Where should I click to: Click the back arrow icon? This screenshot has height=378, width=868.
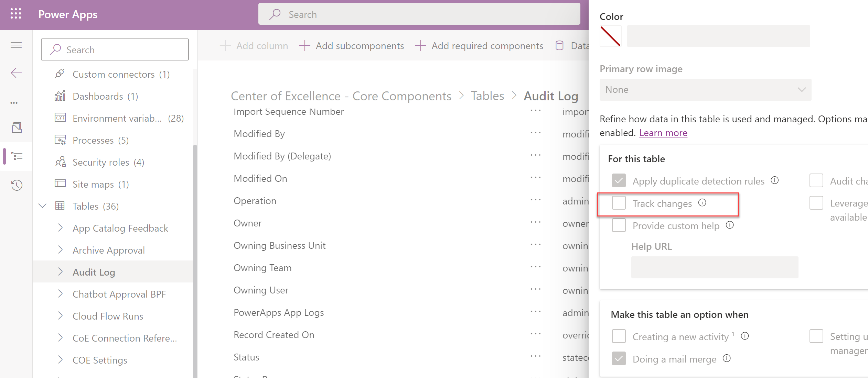coord(16,73)
